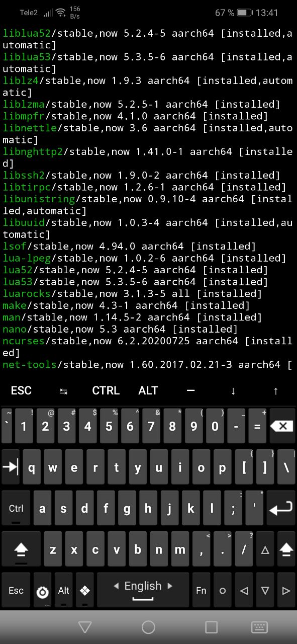This screenshot has height=644, width=297.
Task: Toggle the left shift key
Action: click(21, 549)
